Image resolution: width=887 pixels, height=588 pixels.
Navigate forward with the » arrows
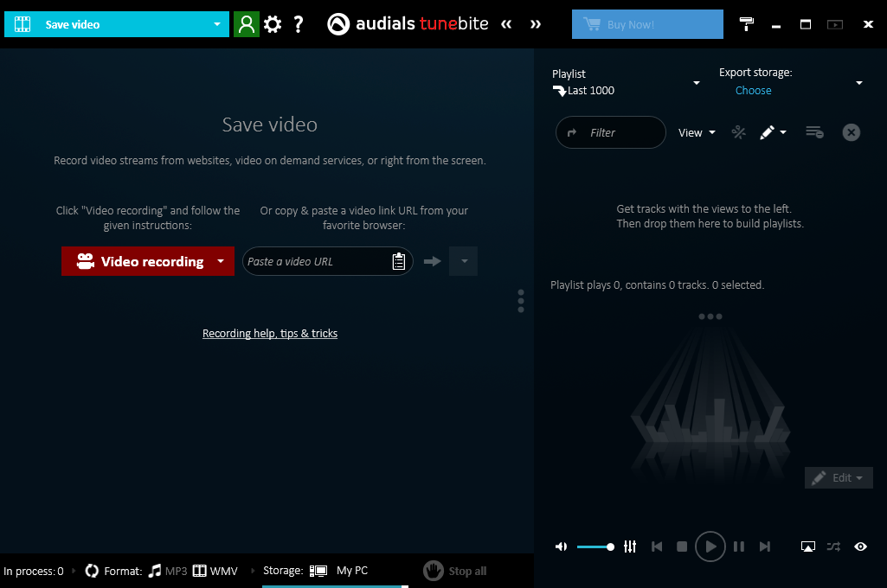point(535,23)
